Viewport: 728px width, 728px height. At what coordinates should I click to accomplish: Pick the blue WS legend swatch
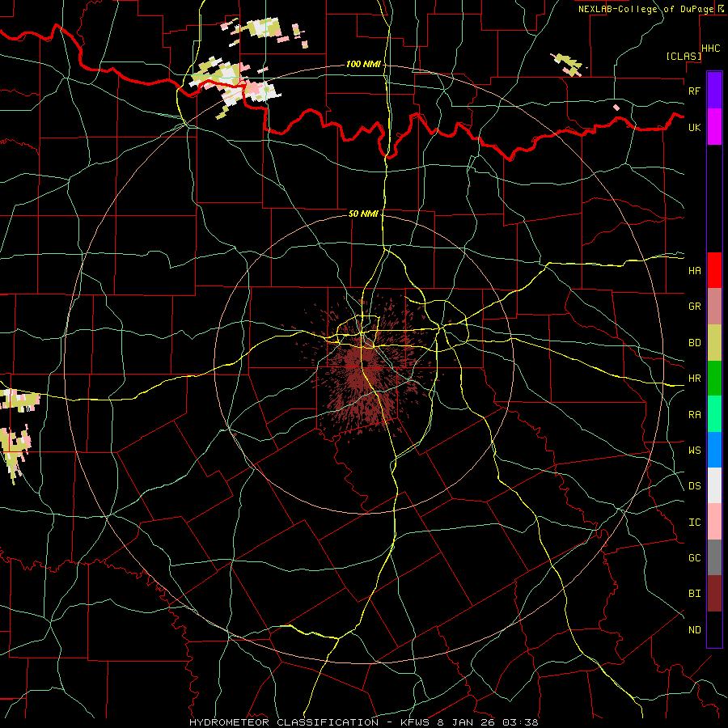click(714, 450)
